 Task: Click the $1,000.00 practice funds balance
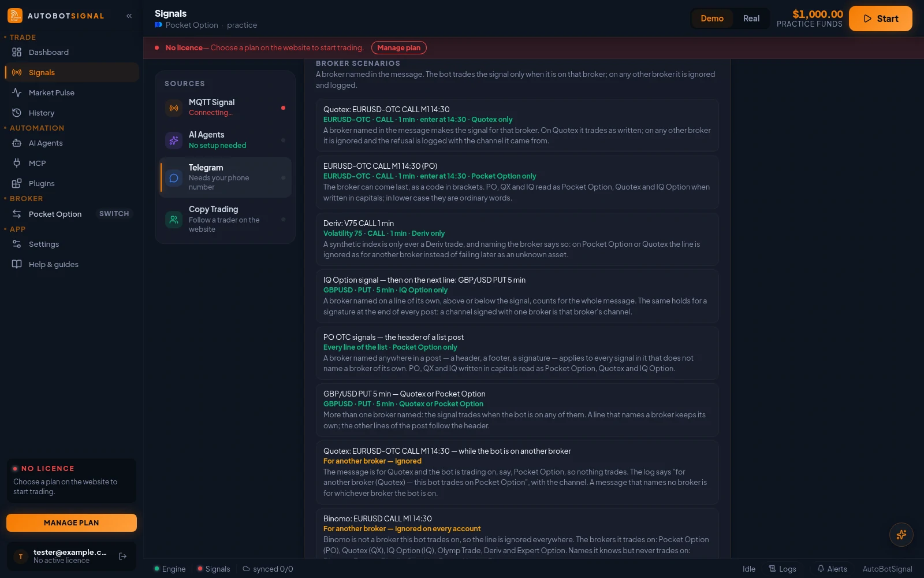pyautogui.click(x=818, y=14)
